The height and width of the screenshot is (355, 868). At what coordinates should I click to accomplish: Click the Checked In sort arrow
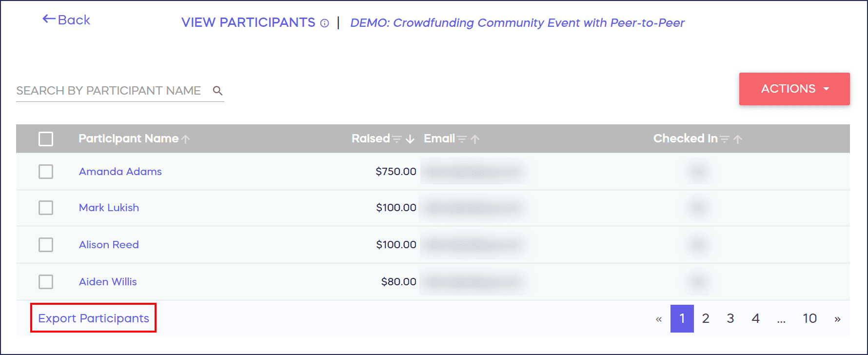point(738,139)
